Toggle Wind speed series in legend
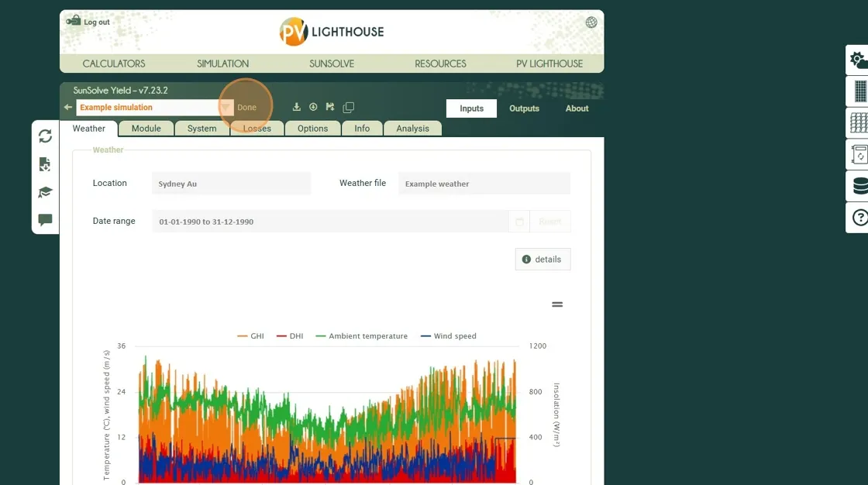Screen dimensions: 868x485 pos(448,336)
